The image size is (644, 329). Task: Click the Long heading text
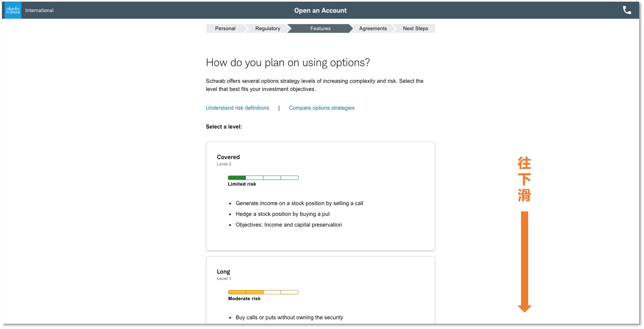(x=223, y=271)
